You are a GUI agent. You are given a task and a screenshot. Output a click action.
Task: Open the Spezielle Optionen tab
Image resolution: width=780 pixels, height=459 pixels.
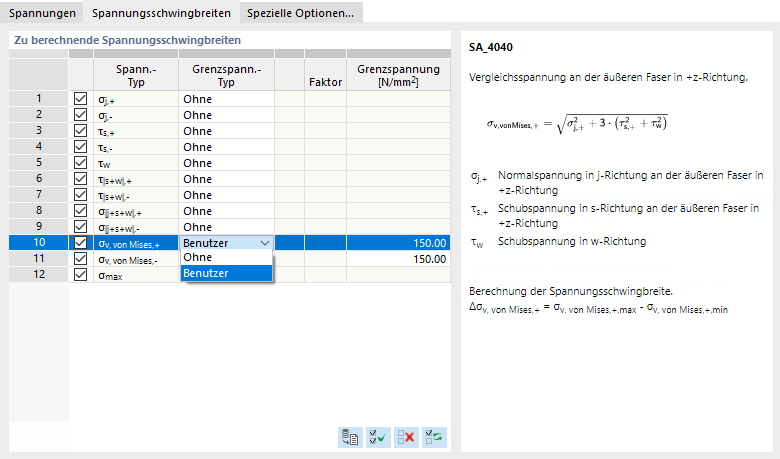(x=299, y=13)
